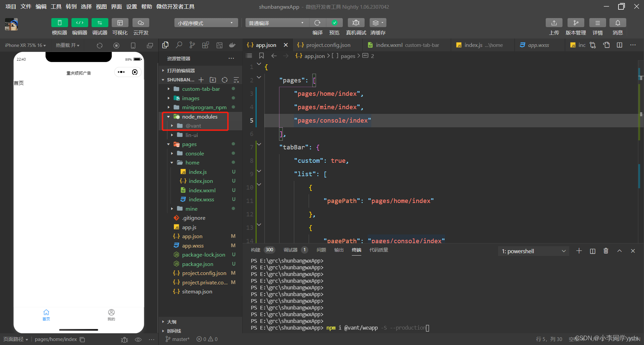Toggle the editor panel button
Image resolution: width=644 pixels, height=345 pixels.
[79, 23]
